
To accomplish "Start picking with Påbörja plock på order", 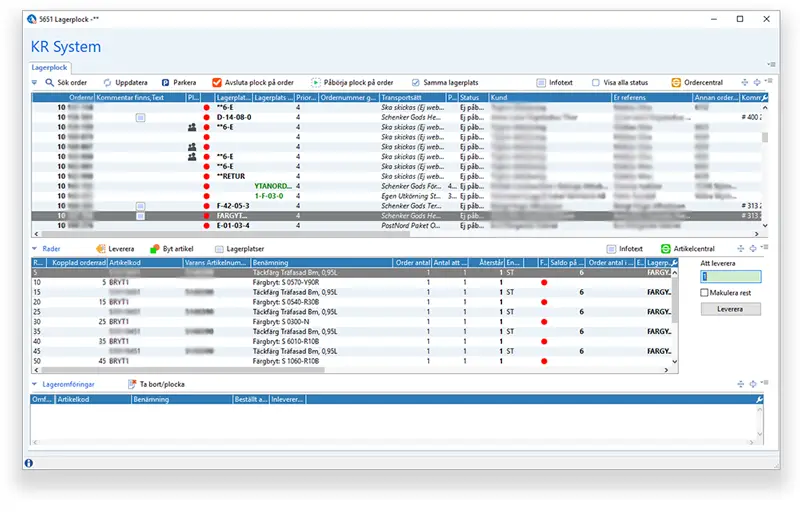I will [x=352, y=83].
